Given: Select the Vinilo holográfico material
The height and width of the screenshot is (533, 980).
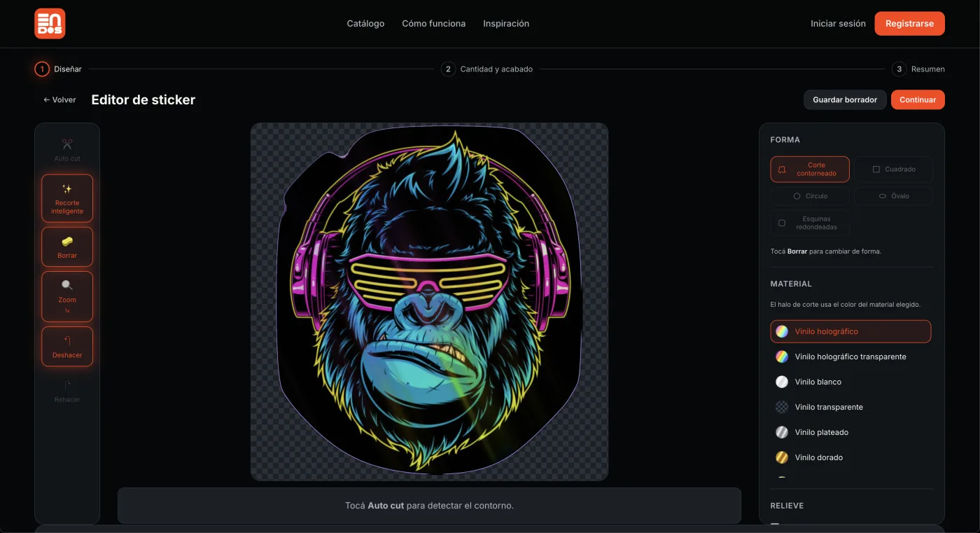Looking at the screenshot, I should tap(850, 331).
